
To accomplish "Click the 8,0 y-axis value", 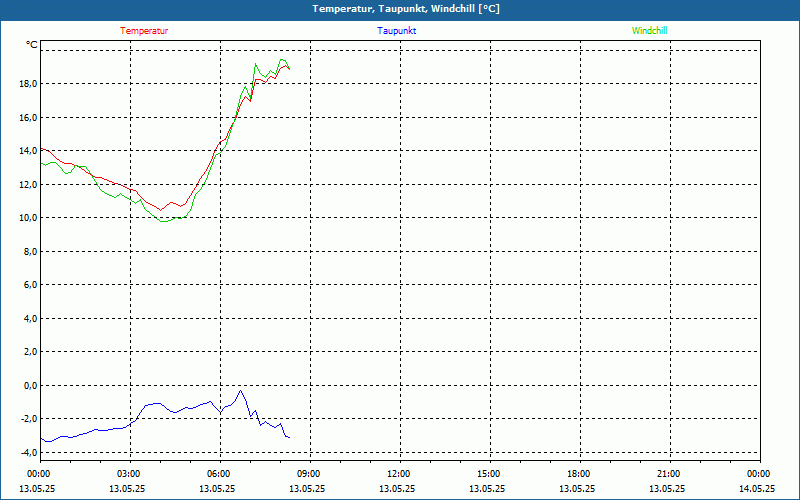I will point(30,252).
